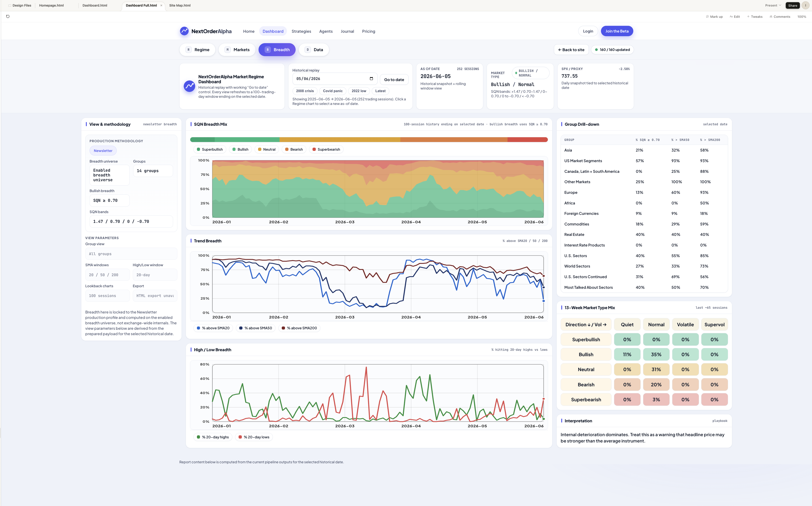This screenshot has height=506, width=812.
Task: Toggle the Neutral legend series
Action: (x=267, y=150)
